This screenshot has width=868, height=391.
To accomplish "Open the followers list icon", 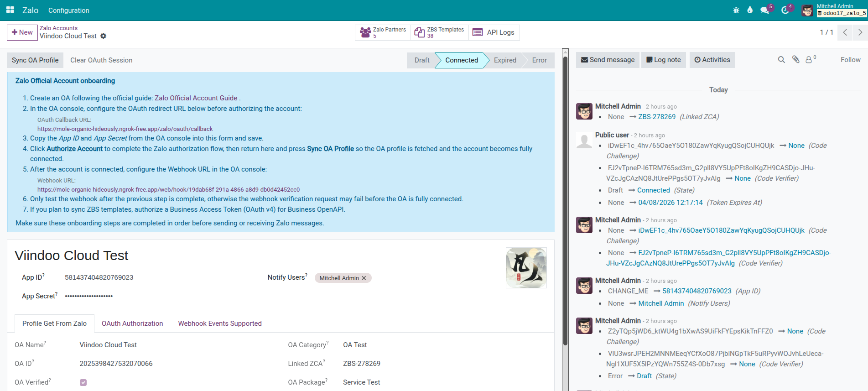I will [809, 60].
